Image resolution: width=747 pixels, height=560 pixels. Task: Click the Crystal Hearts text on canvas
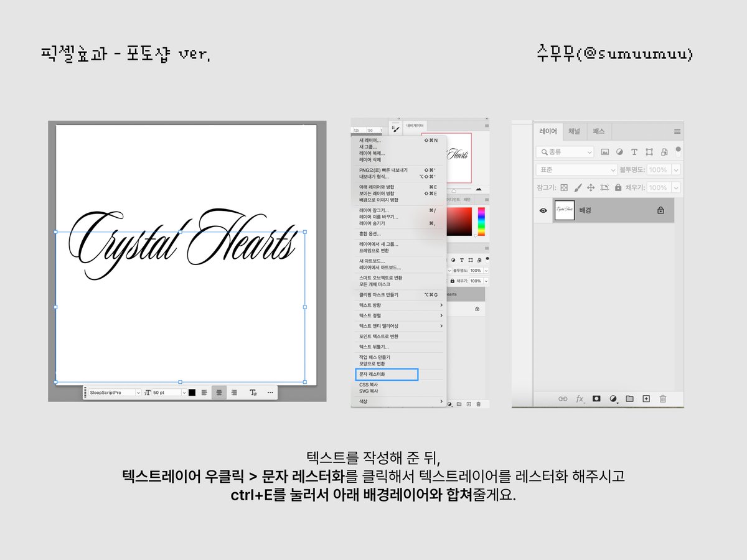[x=182, y=245]
